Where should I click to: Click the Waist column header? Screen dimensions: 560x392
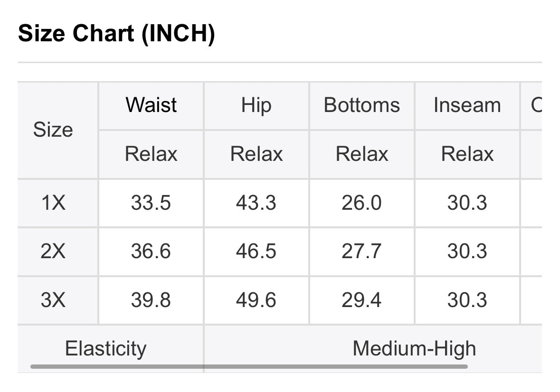[x=151, y=105]
